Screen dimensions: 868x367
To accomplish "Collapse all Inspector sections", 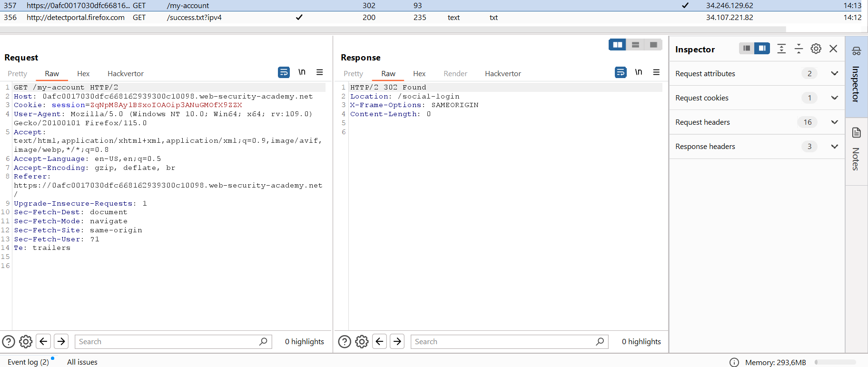I will (799, 49).
